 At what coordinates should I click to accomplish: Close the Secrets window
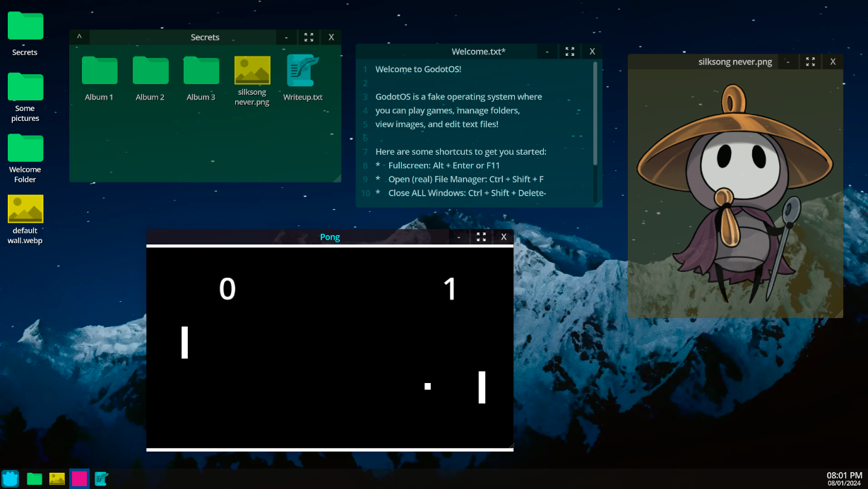tap(331, 37)
